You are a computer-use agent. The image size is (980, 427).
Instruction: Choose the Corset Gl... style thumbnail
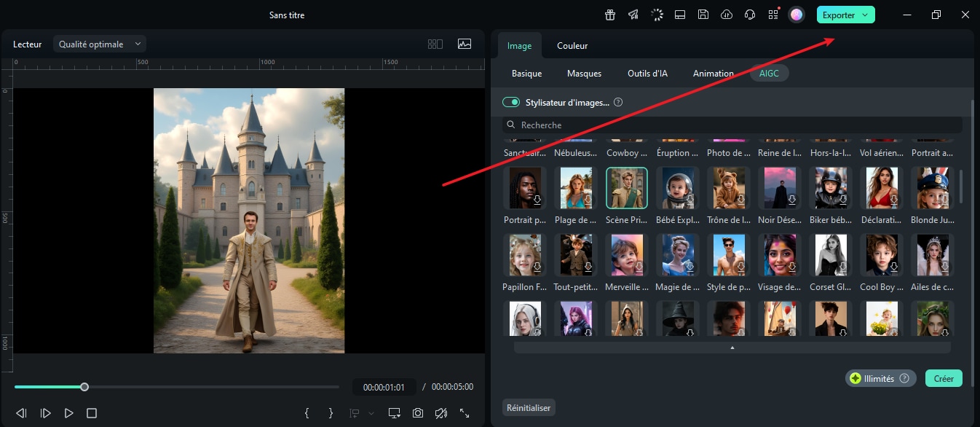click(831, 255)
